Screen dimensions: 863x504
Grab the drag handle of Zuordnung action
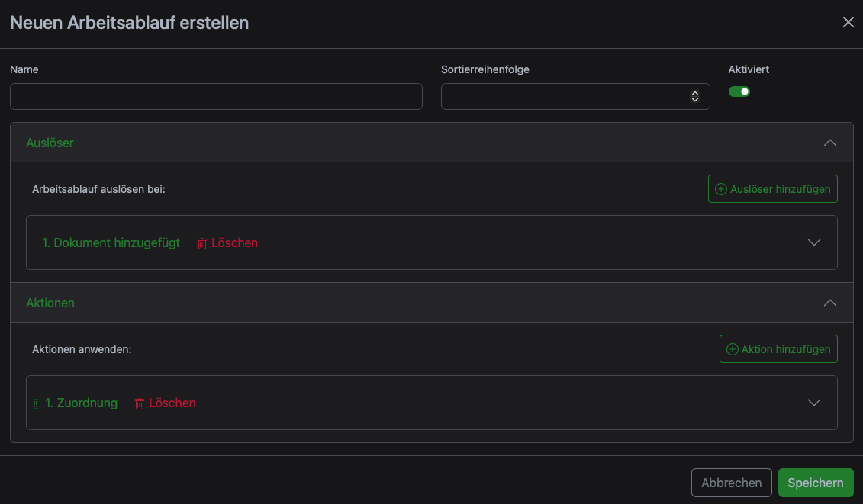[x=35, y=404]
